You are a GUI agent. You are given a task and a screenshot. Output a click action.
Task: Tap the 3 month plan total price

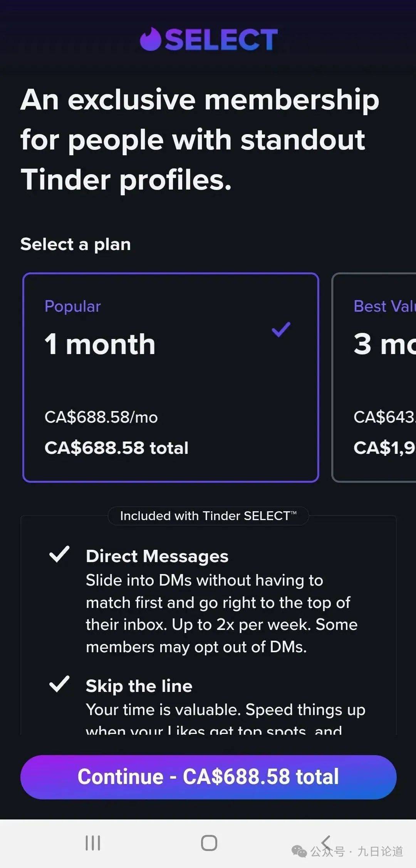click(x=384, y=448)
